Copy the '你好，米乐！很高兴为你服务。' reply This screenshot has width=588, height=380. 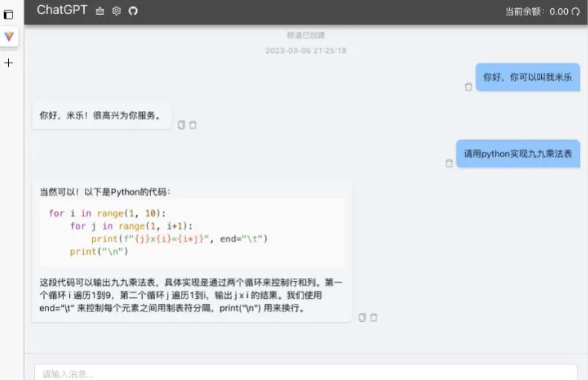(181, 125)
